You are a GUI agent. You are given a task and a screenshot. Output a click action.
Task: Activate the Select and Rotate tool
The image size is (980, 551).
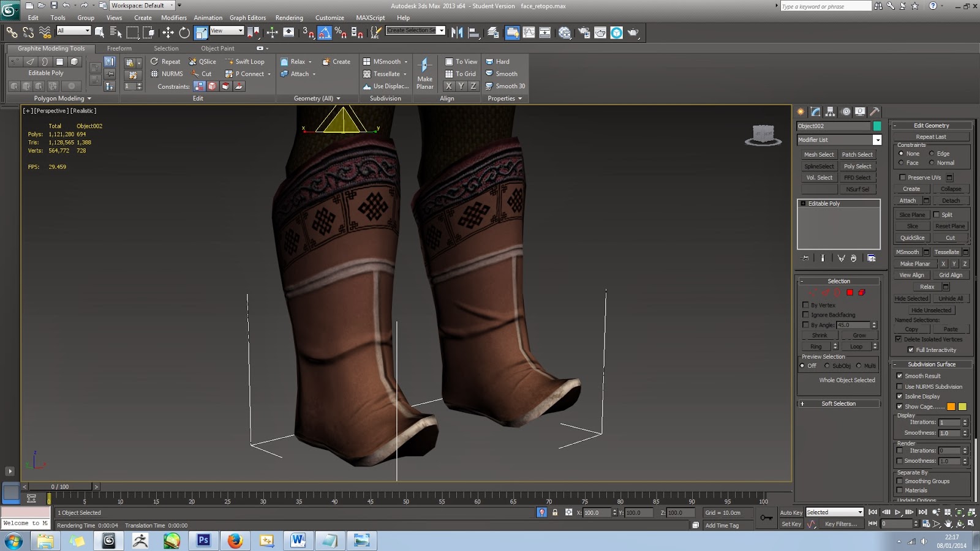[x=184, y=32]
